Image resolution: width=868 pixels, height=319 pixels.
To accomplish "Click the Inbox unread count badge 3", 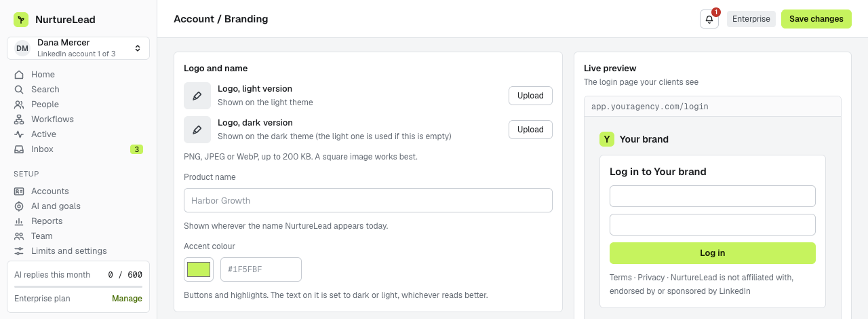I will 136,149.
